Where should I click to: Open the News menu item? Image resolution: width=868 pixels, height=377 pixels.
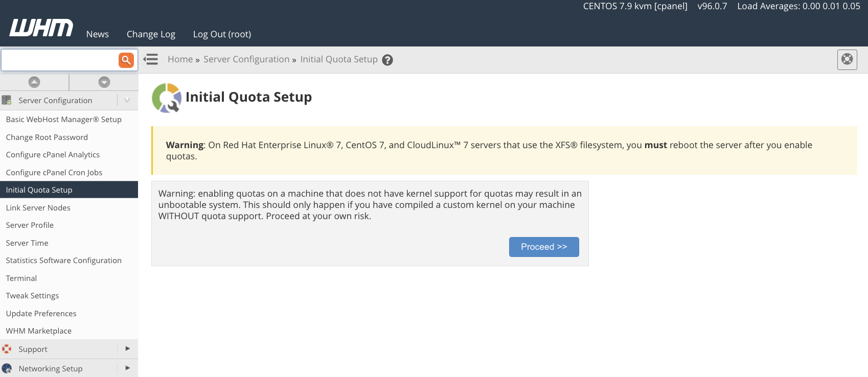click(97, 34)
